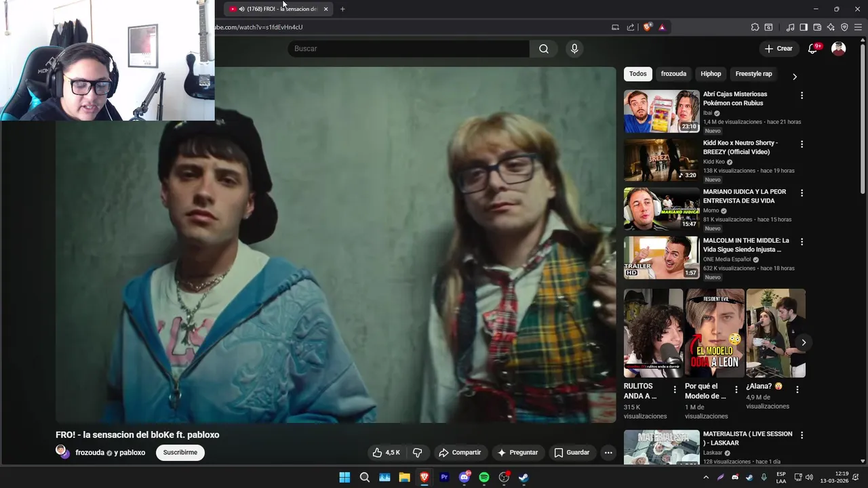Screen dimensions: 868x488
Task: Click the video player area
Action: 336,245
